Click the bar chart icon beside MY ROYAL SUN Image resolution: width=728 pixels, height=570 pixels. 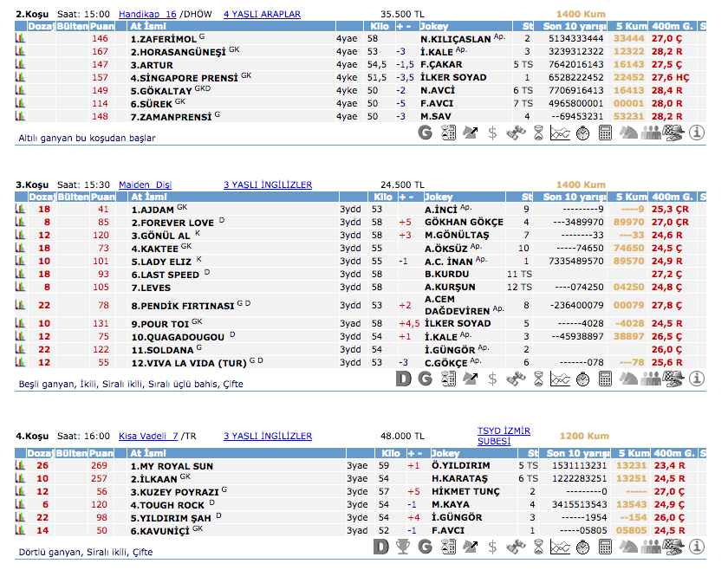[x=20, y=465]
